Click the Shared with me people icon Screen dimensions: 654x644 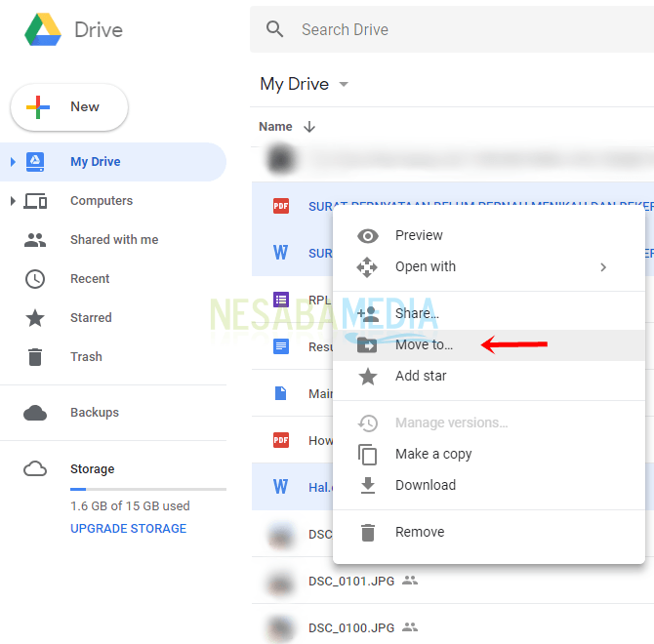pyautogui.click(x=35, y=240)
